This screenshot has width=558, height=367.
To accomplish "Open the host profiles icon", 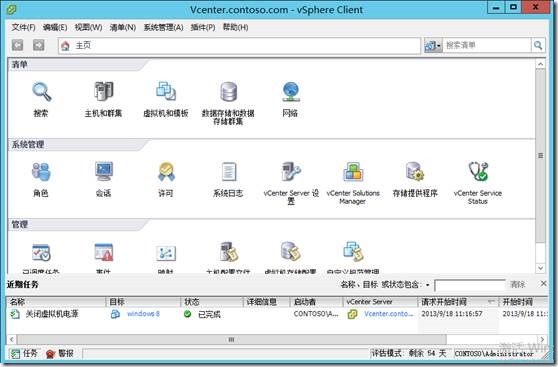I will (x=228, y=252).
